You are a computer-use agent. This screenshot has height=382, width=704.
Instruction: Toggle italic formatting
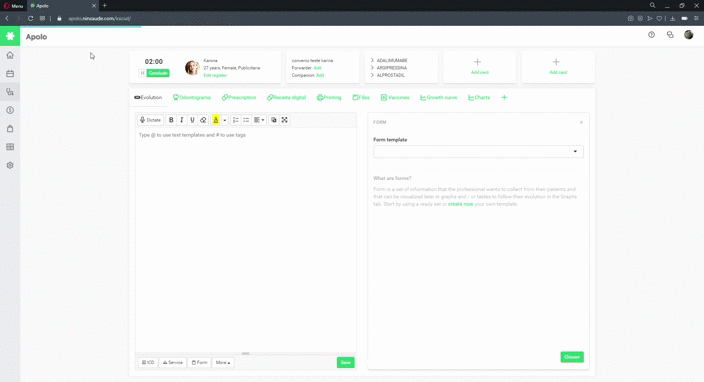(x=181, y=120)
